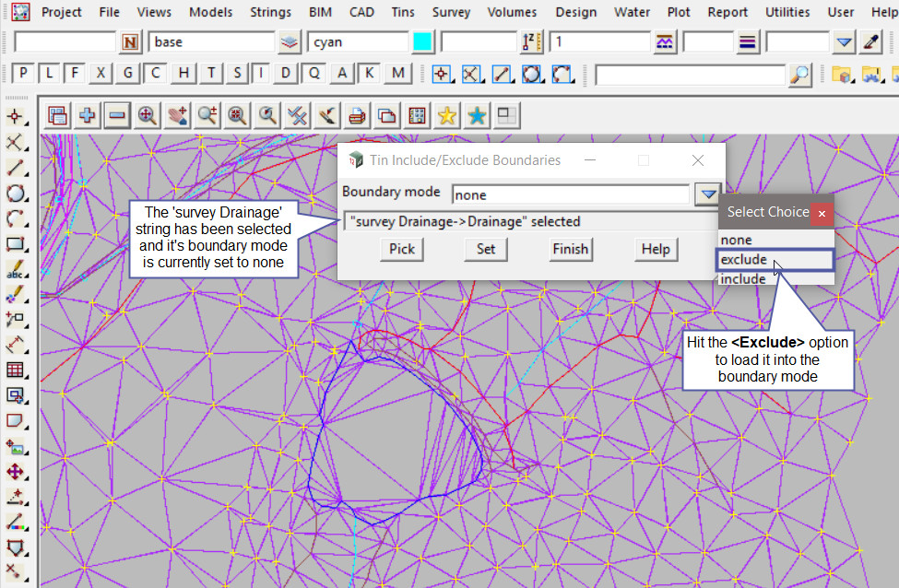Click the plus zoom-in view icon
The height and width of the screenshot is (588, 899).
tap(88, 115)
